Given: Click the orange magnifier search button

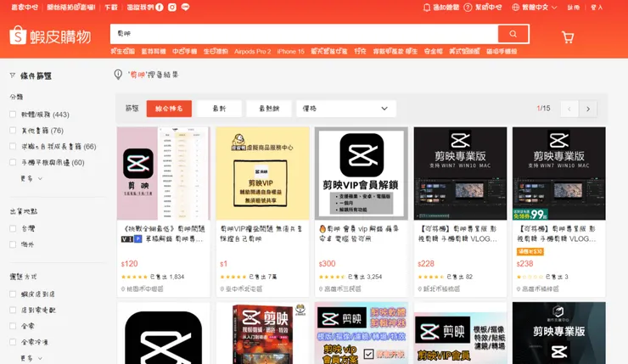Looking at the screenshot, I should (513, 34).
